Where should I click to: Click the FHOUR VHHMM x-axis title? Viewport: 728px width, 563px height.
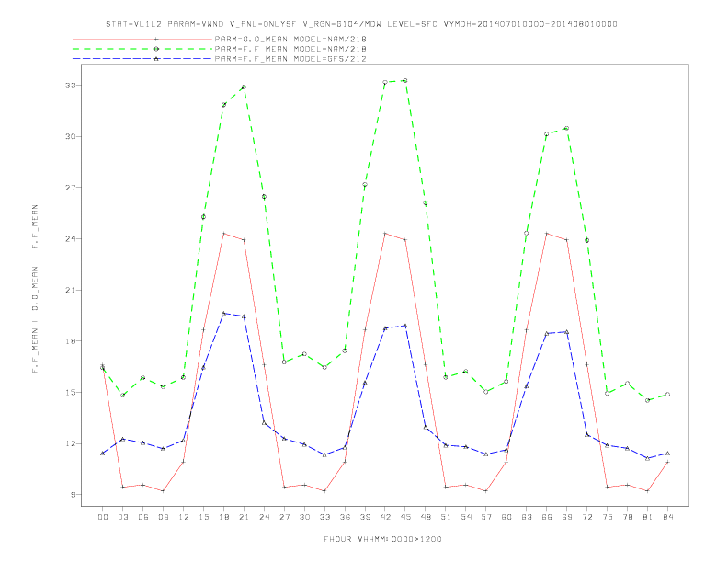click(x=382, y=539)
